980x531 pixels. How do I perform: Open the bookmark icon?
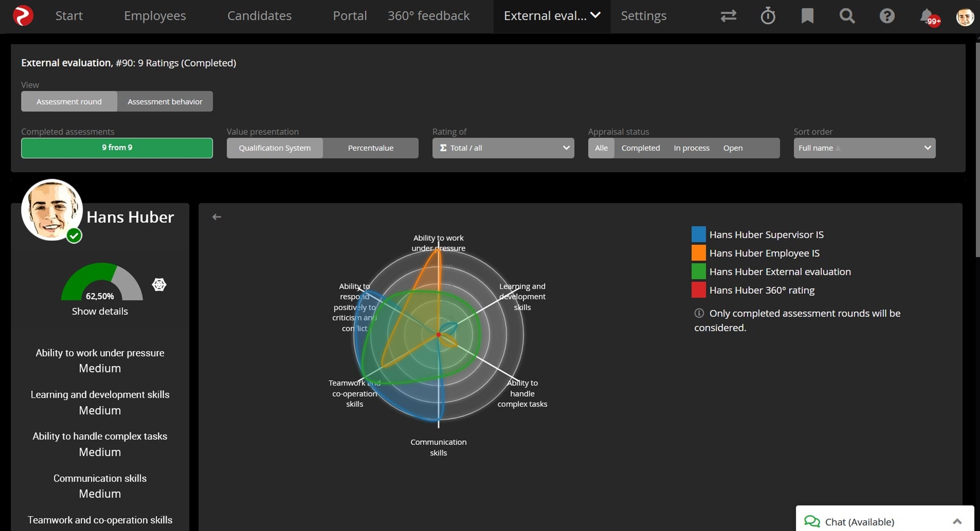[807, 16]
